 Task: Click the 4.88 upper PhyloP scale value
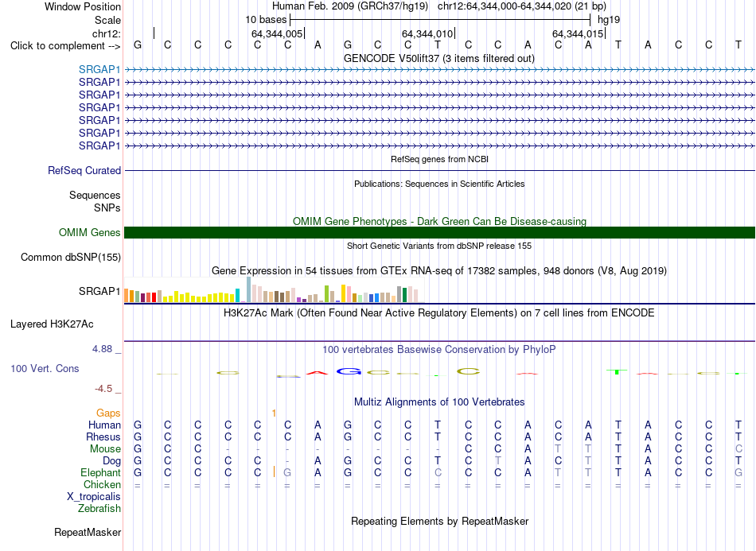(x=102, y=349)
